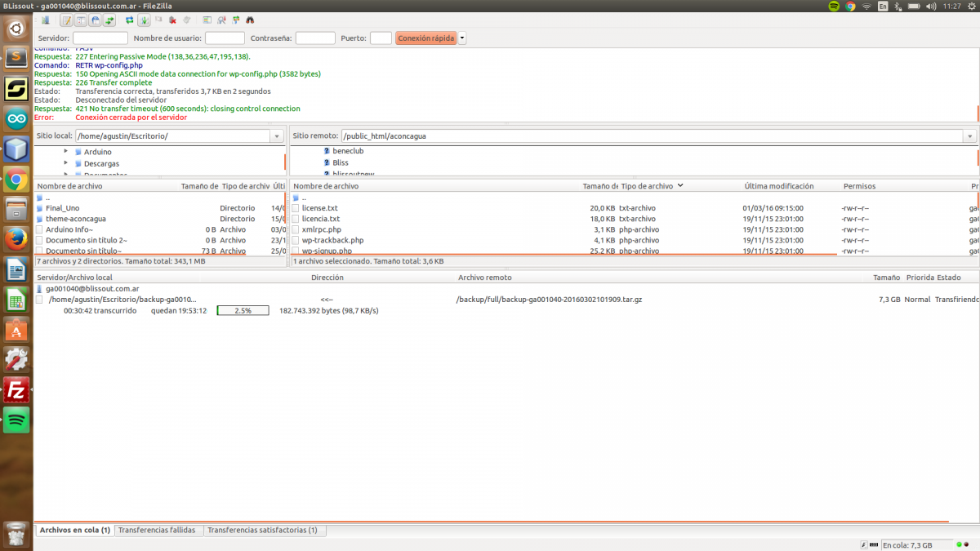Click the Nombre de usuario field

(x=225, y=38)
